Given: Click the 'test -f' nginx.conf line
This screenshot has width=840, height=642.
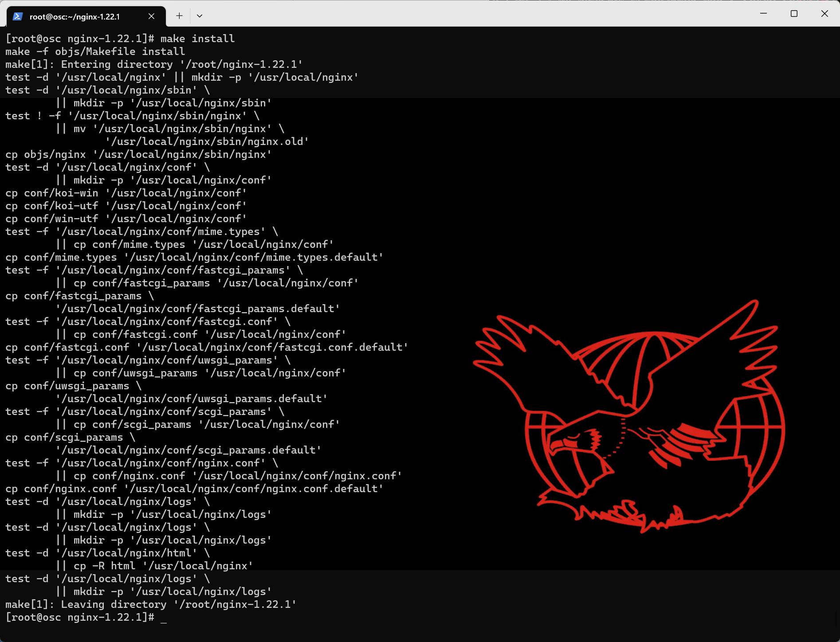Looking at the screenshot, I should click(x=142, y=463).
